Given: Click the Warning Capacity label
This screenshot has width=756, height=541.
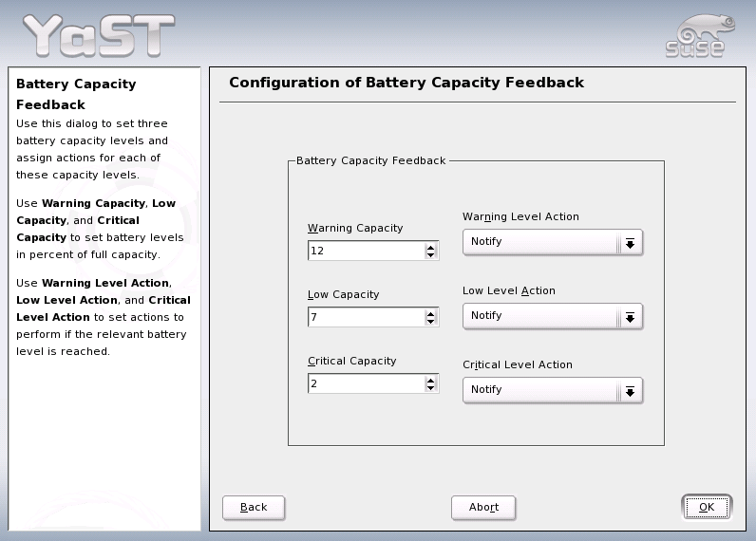Looking at the screenshot, I should tap(355, 228).
